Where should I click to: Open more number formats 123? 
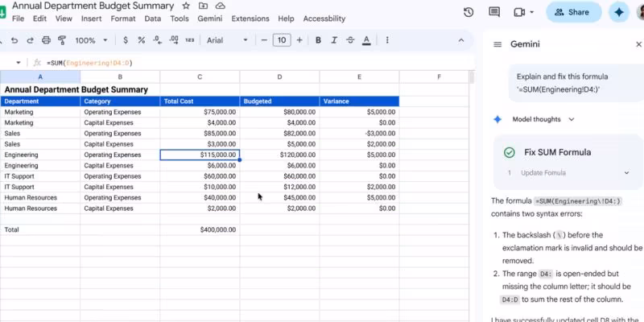click(x=189, y=40)
